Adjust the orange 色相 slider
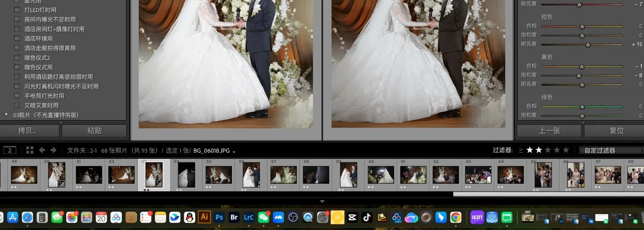Screen dimensions: 644x230 click(x=582, y=26)
